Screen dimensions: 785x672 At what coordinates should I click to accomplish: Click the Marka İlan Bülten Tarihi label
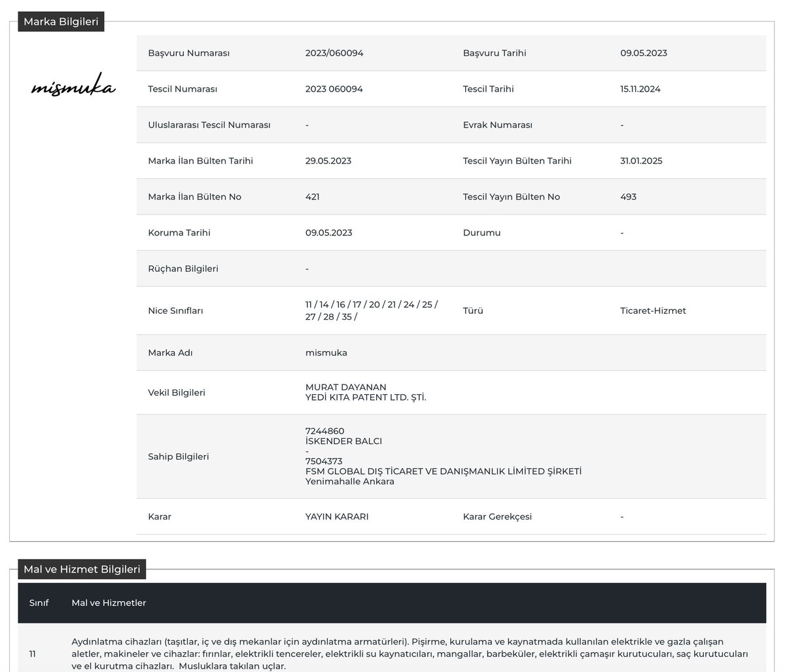tap(201, 161)
